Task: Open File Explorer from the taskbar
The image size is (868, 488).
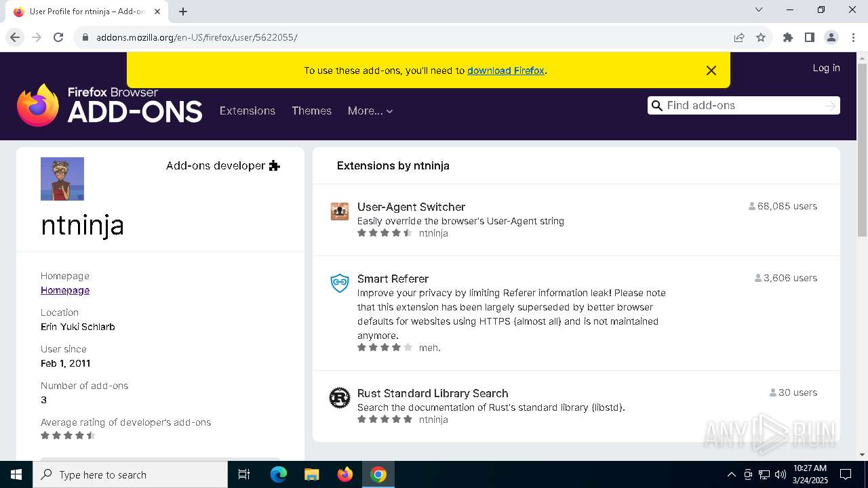Action: point(311,474)
